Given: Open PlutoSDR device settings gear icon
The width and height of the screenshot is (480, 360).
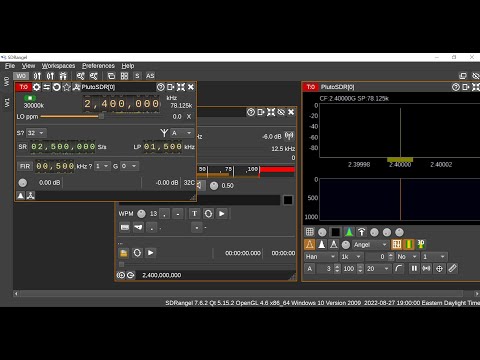Looking at the screenshot, I should pyautogui.click(x=36, y=87).
